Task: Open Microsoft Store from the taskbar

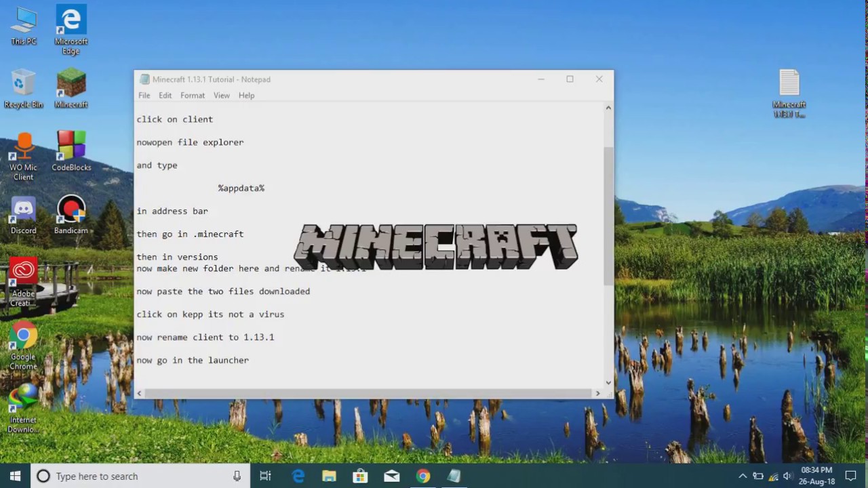Action: (x=360, y=476)
